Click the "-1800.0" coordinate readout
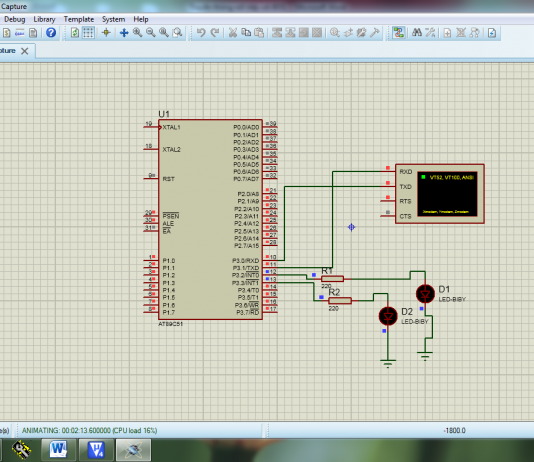This screenshot has height=462, width=534. pos(454,430)
